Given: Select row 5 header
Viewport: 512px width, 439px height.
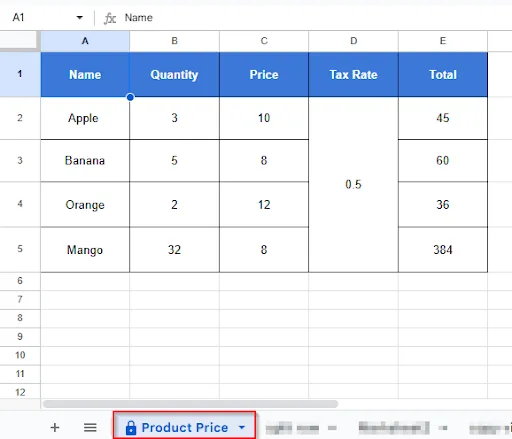Looking at the screenshot, I should point(20,249).
